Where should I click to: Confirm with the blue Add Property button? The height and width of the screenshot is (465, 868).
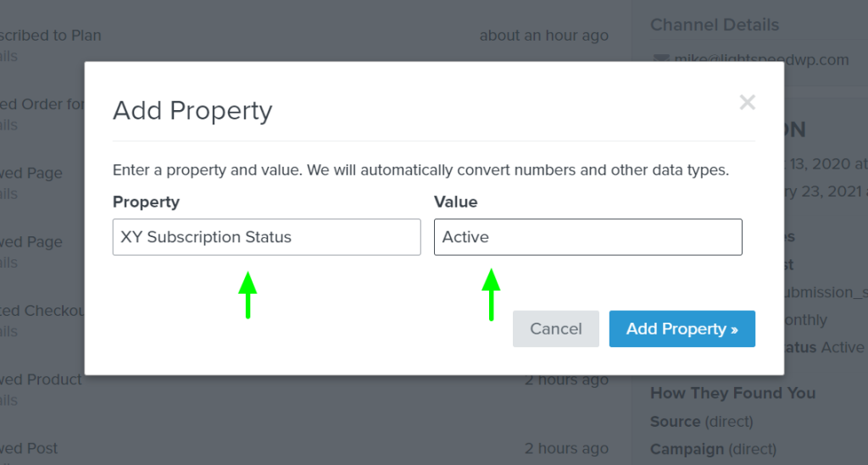point(682,329)
